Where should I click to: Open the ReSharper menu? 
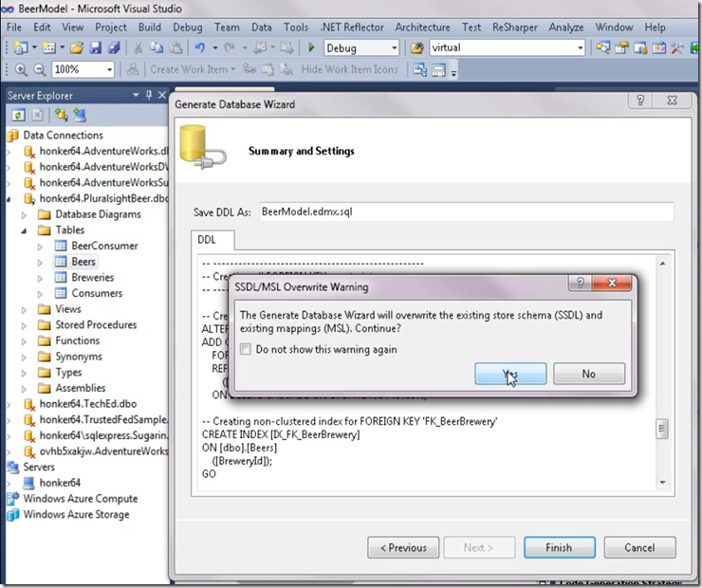[515, 28]
